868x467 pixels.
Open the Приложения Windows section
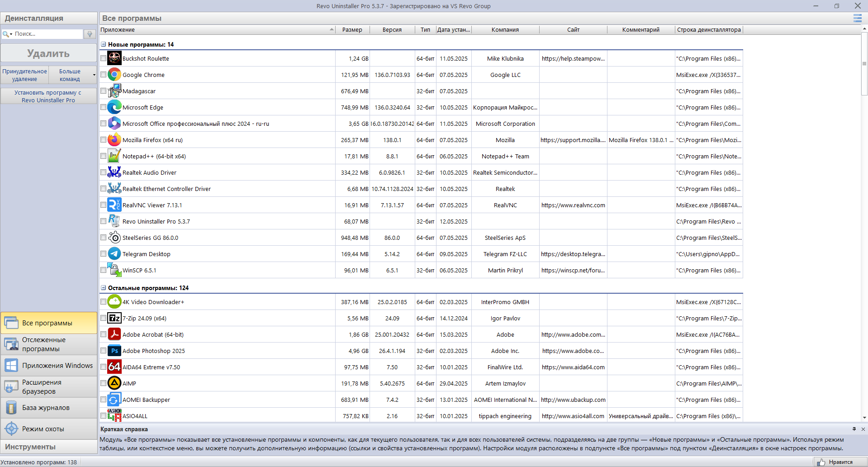click(x=49, y=366)
